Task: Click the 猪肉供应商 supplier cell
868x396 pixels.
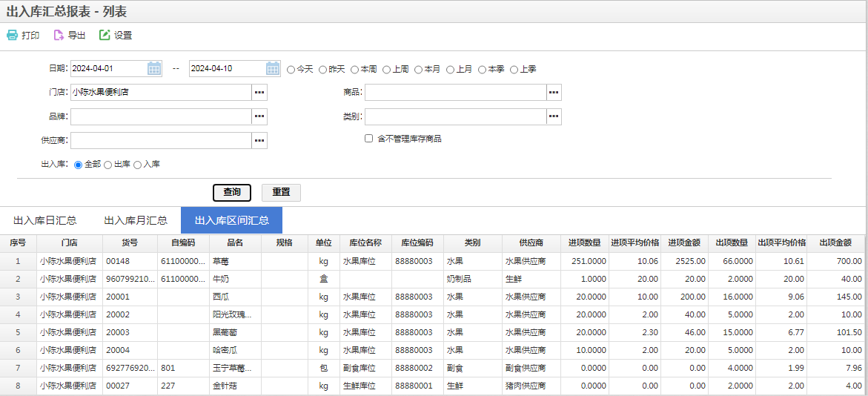Action: pos(531,386)
